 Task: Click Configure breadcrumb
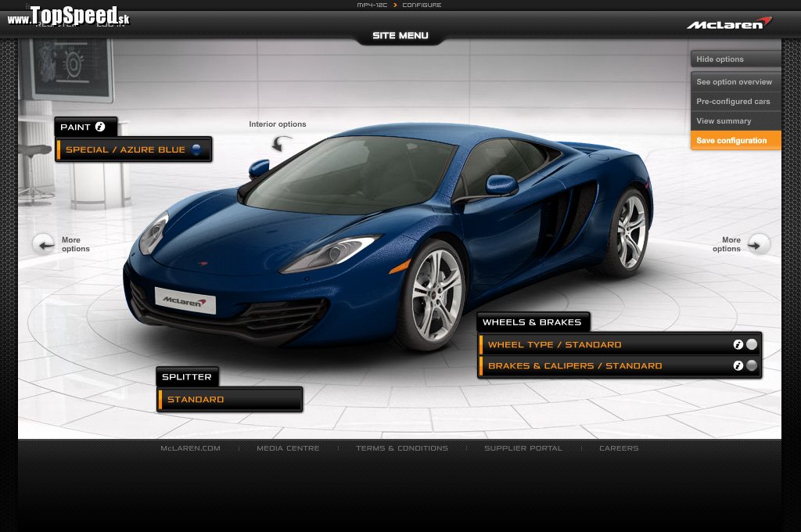422,5
